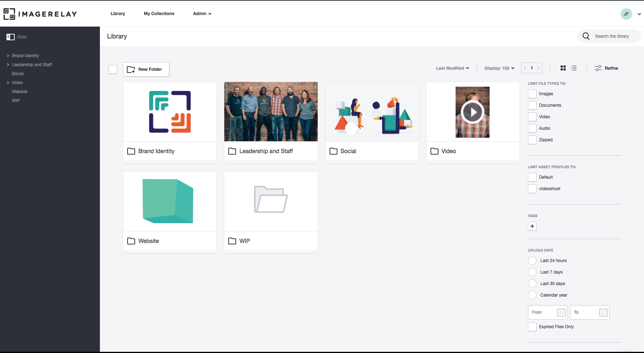Image resolution: width=644 pixels, height=353 pixels.
Task: Select Calendar year upload date
Action: 532,295
